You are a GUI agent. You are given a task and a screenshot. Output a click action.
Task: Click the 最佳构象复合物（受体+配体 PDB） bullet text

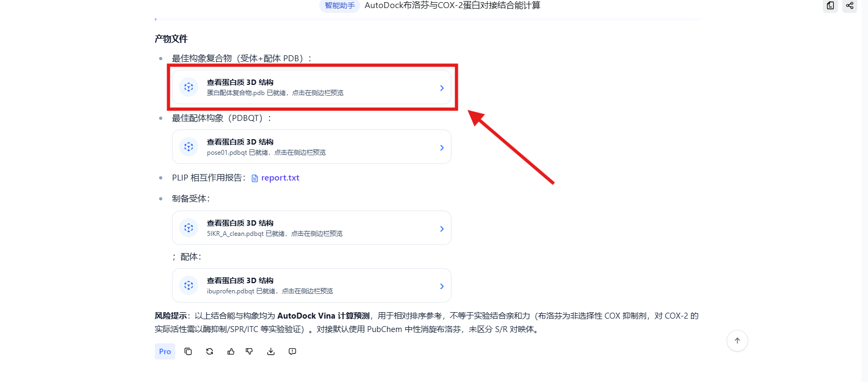pyautogui.click(x=242, y=59)
